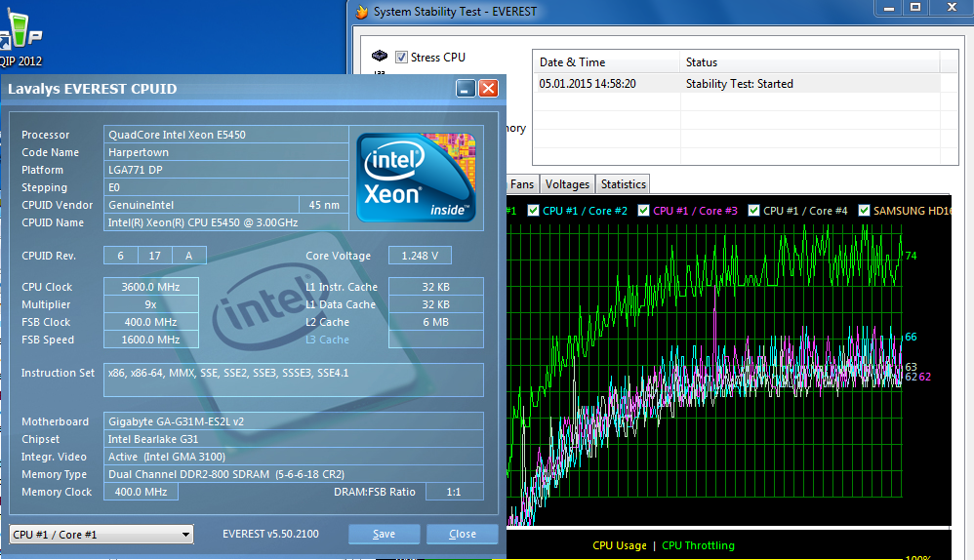Click the GenuineIntel vendor value
Viewport: 974px width, 560px height.
tap(201, 205)
